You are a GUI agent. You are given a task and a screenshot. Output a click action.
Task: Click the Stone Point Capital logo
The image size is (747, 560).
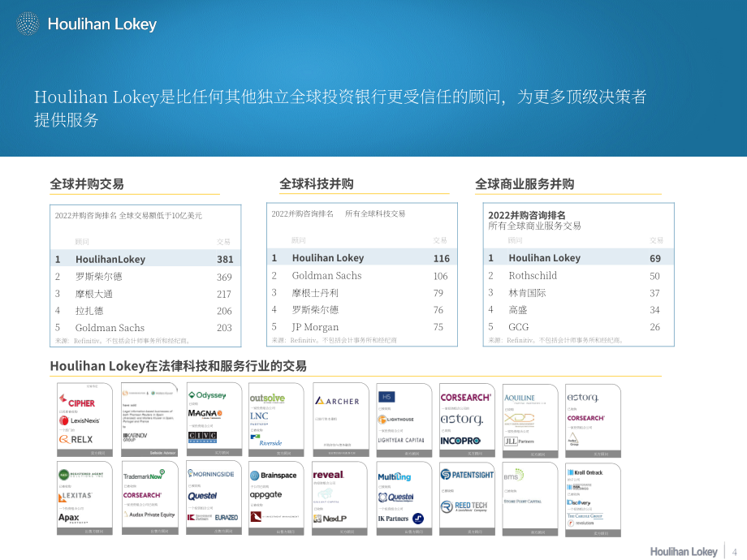click(522, 502)
